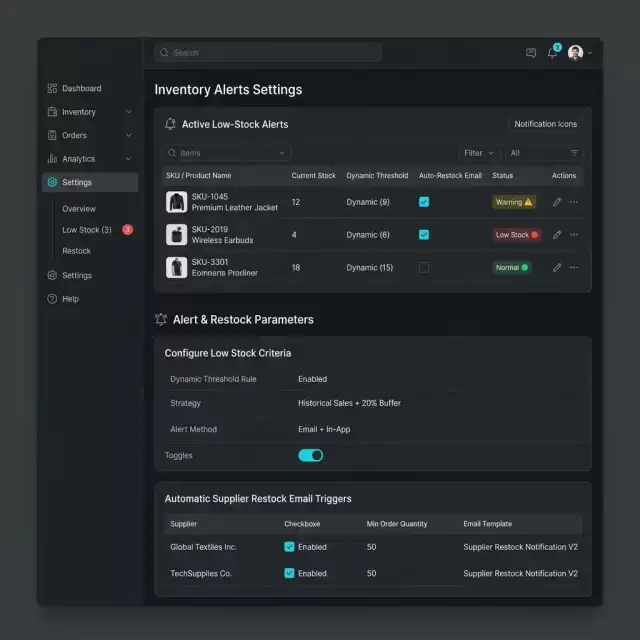Click the SKU-3301 product thumbnail
Screen dimensions: 640x640
tap(176, 267)
